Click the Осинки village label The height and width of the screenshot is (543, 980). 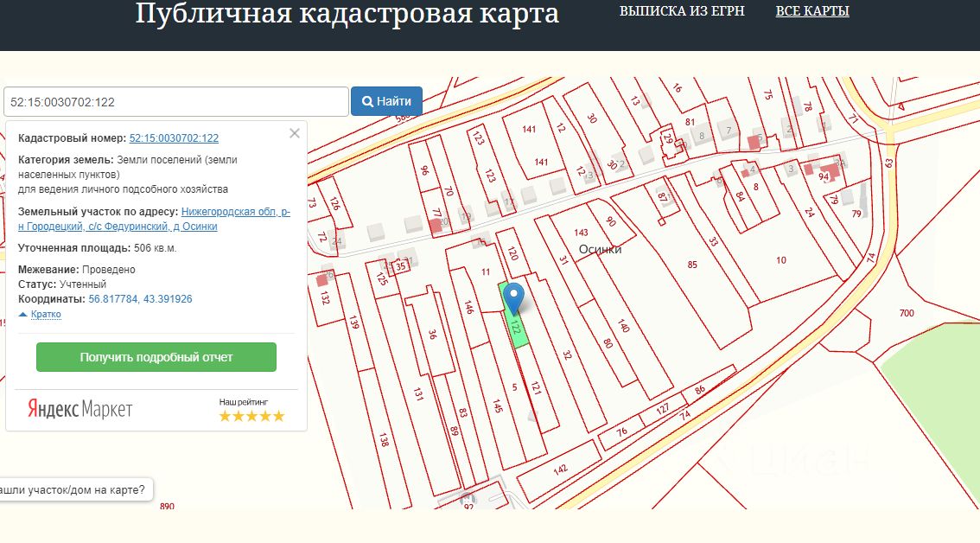pos(600,249)
